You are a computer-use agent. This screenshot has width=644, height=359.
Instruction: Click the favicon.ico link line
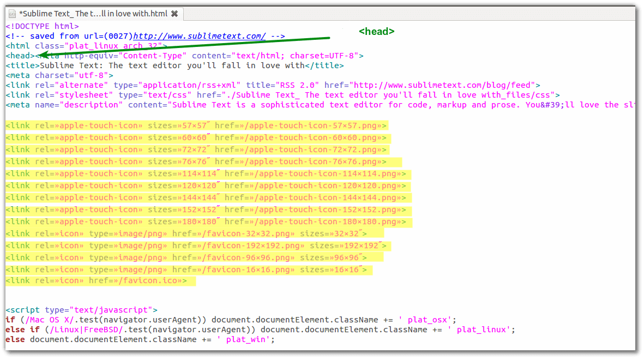97,281
